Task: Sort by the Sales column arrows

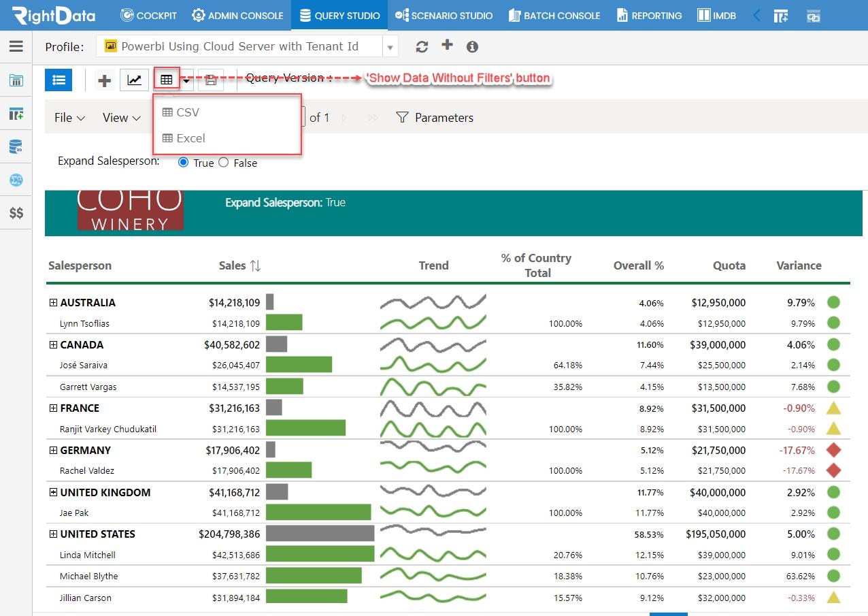Action: click(x=256, y=266)
